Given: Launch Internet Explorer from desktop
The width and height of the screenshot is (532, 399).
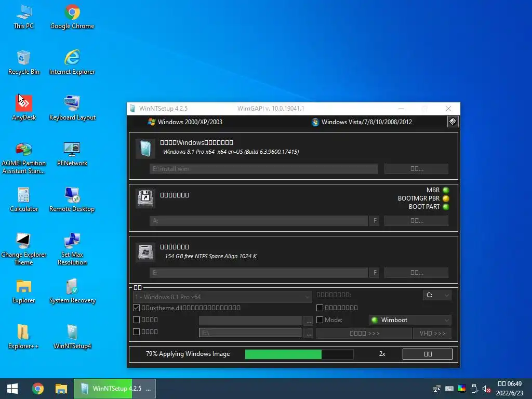Looking at the screenshot, I should [72, 63].
